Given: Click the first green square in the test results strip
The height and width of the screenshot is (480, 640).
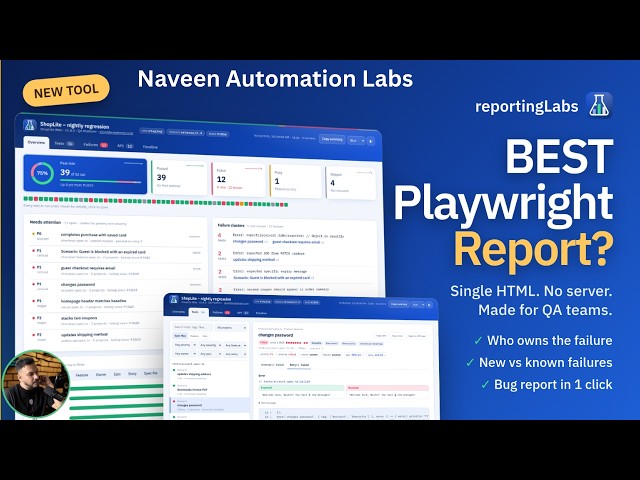Looking at the screenshot, I should (26, 199).
